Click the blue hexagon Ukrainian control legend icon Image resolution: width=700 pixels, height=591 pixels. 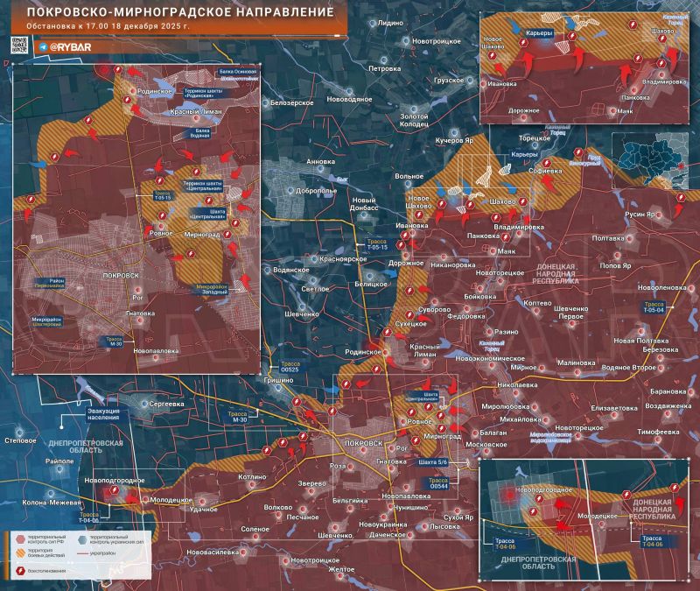tap(82, 539)
